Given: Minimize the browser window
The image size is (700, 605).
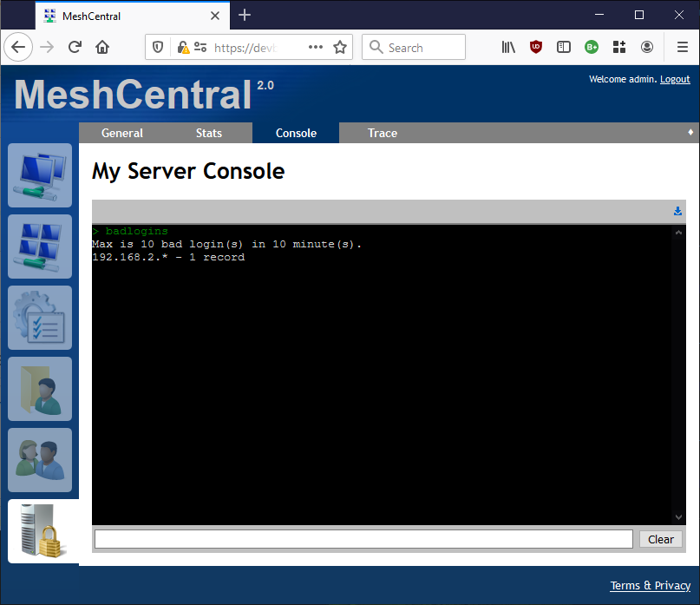Looking at the screenshot, I should tap(599, 16).
